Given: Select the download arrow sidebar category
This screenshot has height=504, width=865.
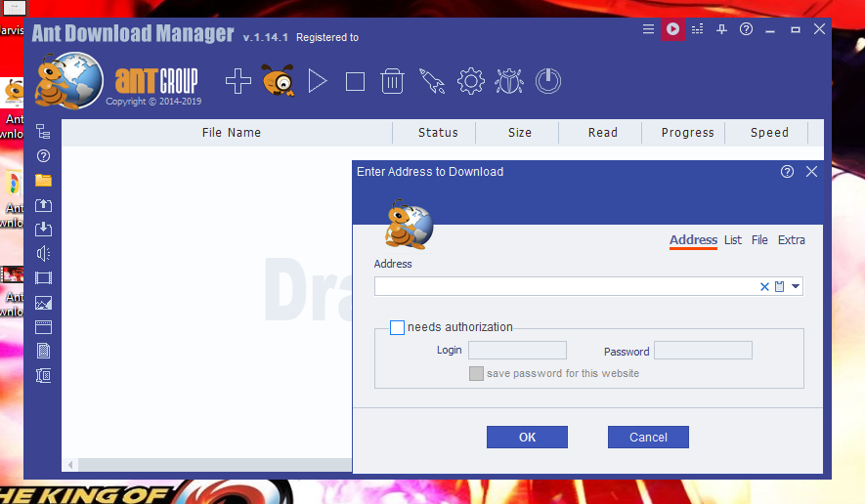Looking at the screenshot, I should coord(43,229).
